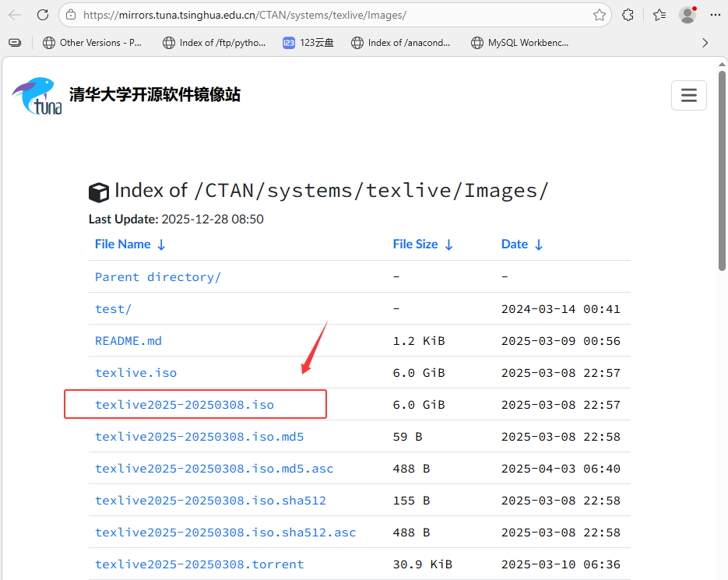Go to the 清华大学开源软件镜像站 home page
Image resolution: width=728 pixels, height=580 pixels.
[155, 94]
